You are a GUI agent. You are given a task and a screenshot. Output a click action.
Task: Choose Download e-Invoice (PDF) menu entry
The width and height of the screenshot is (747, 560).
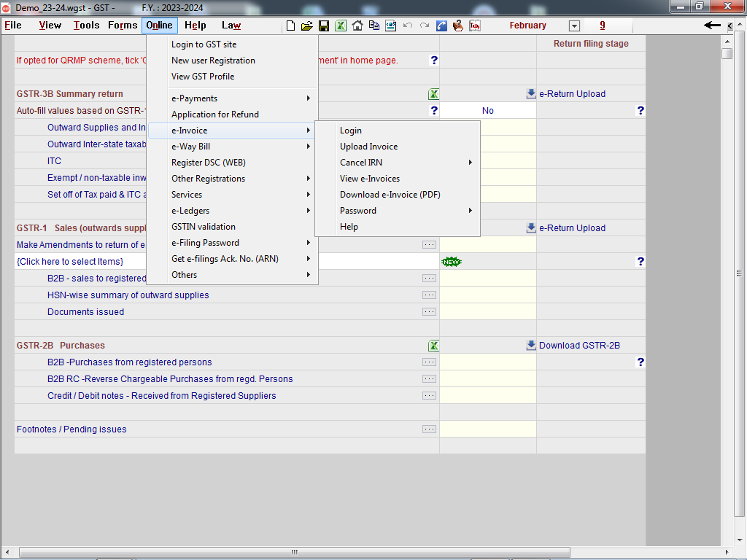pyautogui.click(x=390, y=195)
